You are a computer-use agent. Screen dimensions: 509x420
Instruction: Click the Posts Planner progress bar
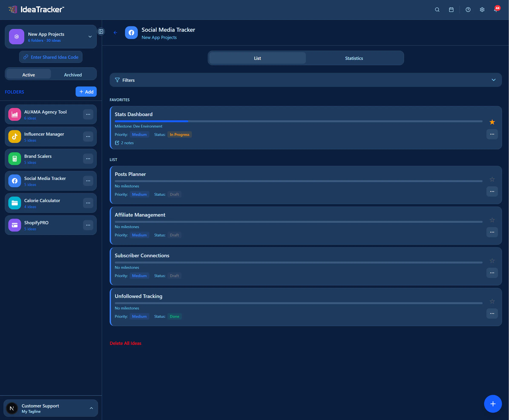click(x=298, y=181)
